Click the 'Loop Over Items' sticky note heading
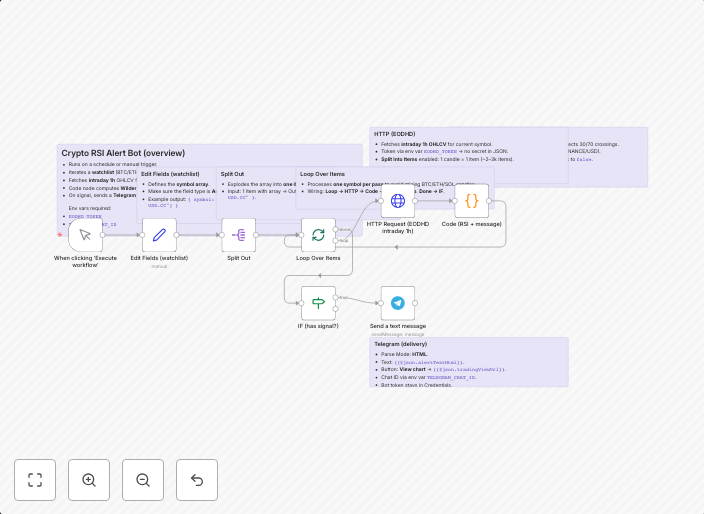Viewport: 704px width, 514px height. click(x=322, y=174)
